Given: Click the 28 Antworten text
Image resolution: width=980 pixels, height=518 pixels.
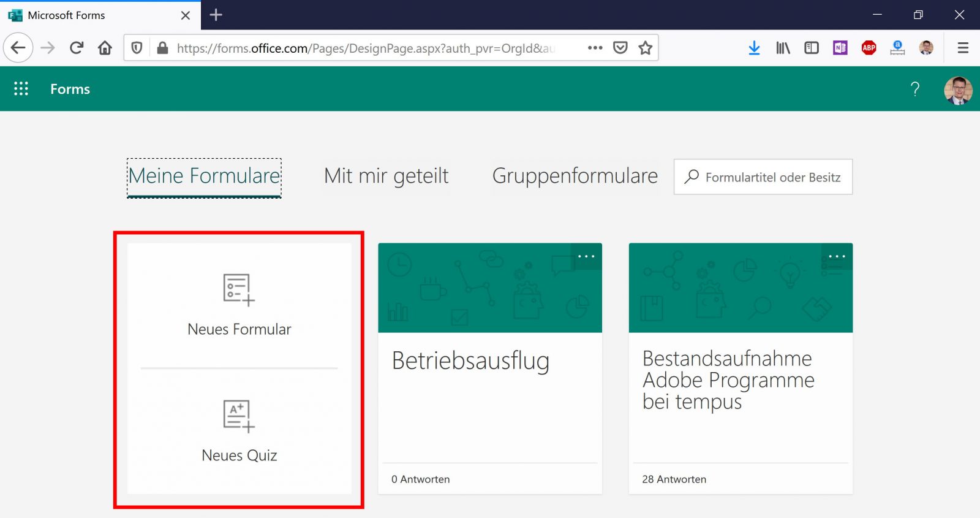Looking at the screenshot, I should click(674, 479).
